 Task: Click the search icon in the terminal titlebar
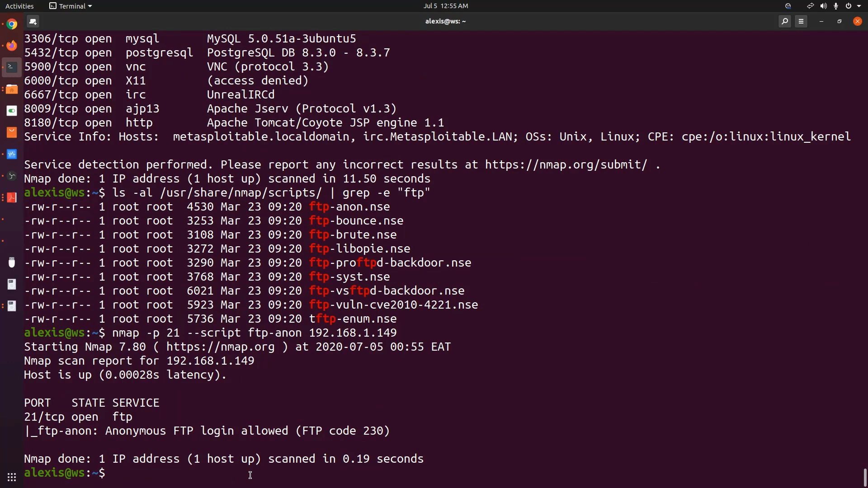tap(785, 21)
